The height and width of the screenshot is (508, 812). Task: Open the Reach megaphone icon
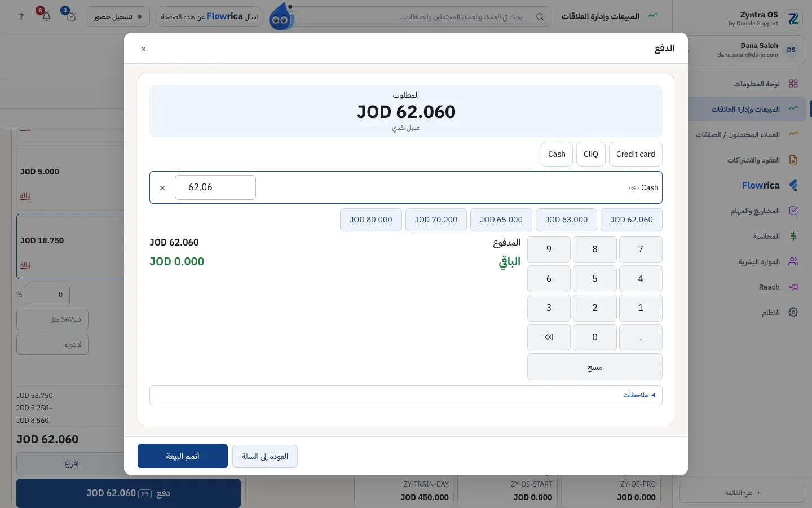[x=793, y=287]
